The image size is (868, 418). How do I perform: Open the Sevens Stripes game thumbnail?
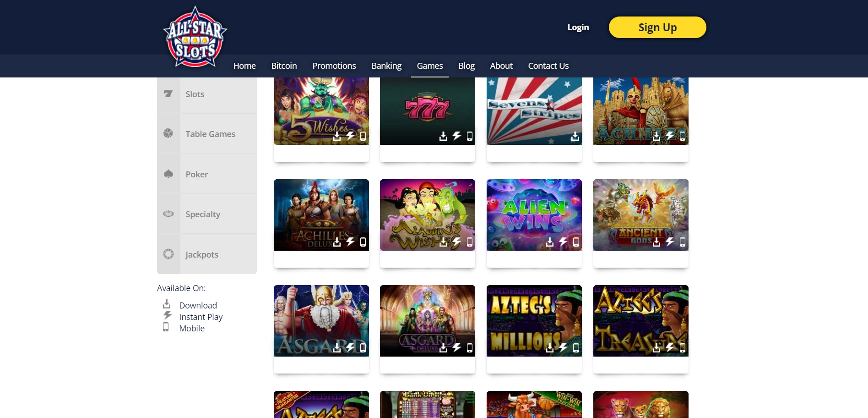tap(534, 111)
